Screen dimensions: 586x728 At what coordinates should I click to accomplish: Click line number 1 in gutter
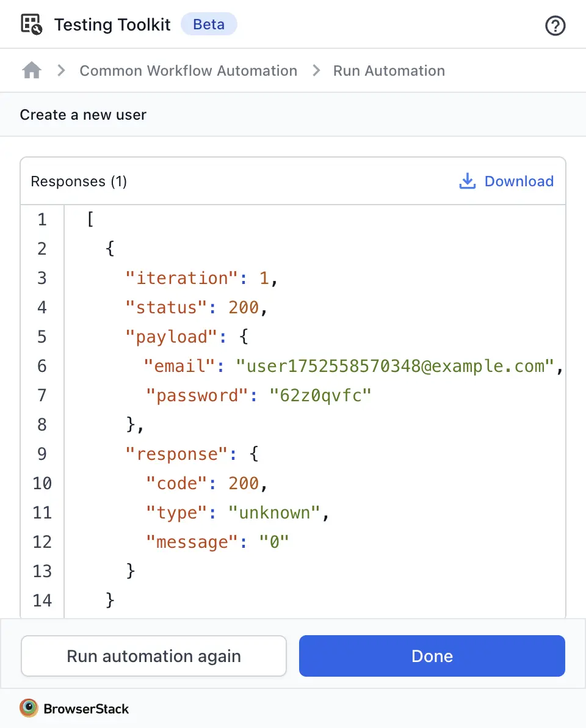pyautogui.click(x=42, y=220)
